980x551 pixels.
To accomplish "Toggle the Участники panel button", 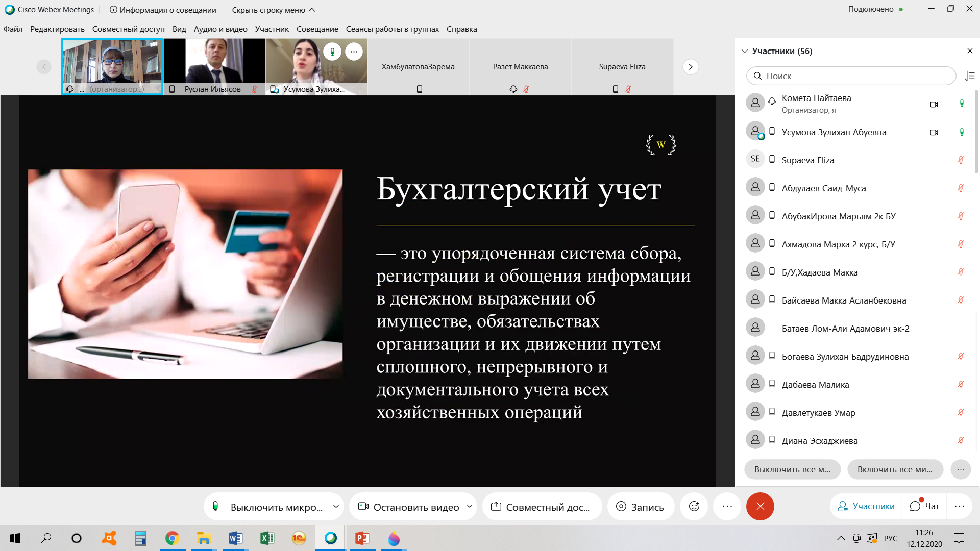I will coord(866,507).
